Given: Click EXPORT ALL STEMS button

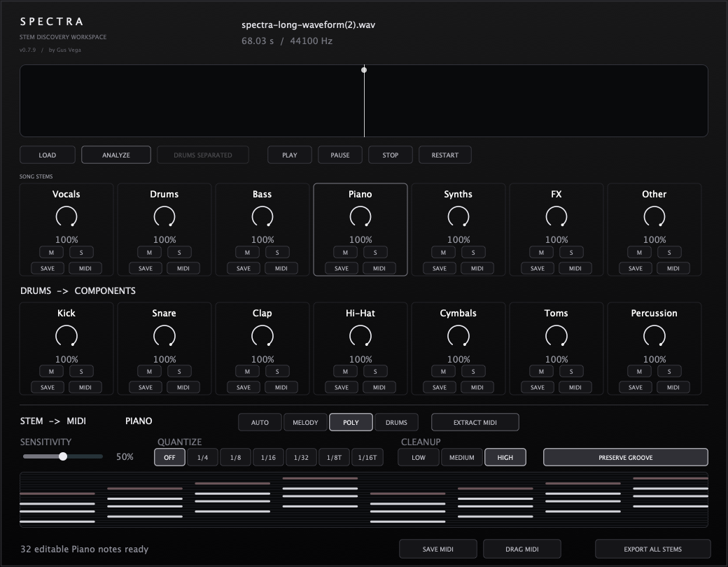Looking at the screenshot, I should pyautogui.click(x=653, y=549).
